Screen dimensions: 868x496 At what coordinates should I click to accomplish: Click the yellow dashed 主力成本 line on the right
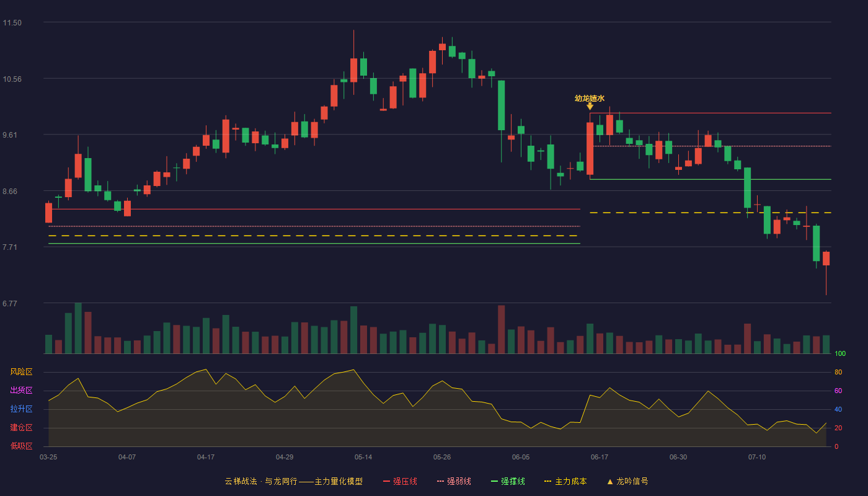pyautogui.click(x=711, y=213)
